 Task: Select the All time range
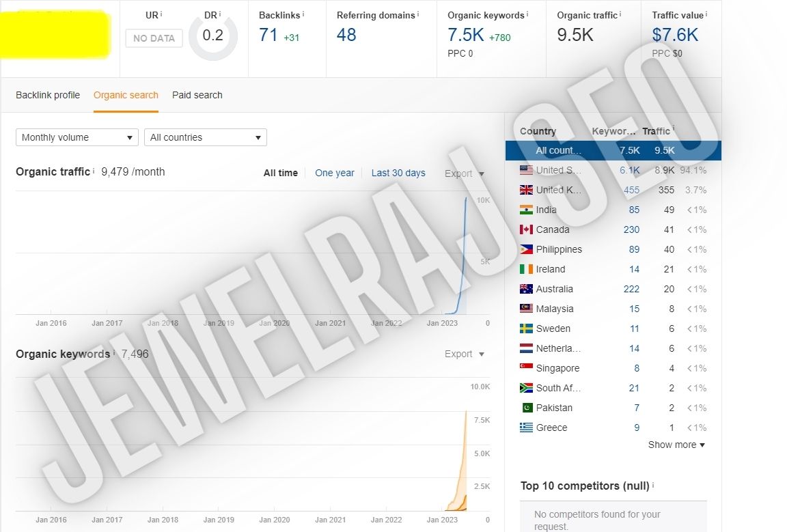[281, 173]
